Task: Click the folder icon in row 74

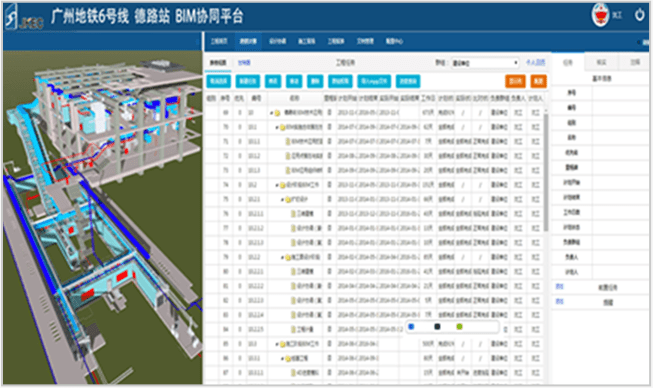Action: tap(282, 185)
